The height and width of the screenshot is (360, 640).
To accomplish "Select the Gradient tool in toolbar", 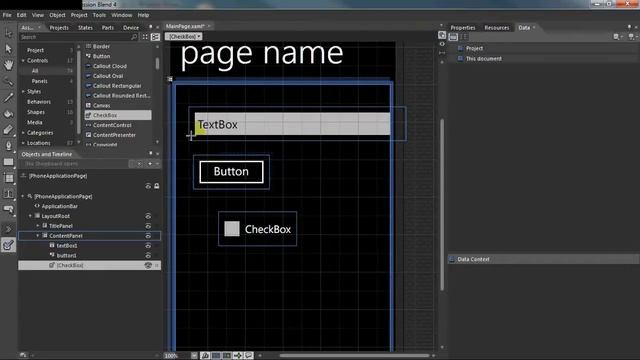I will [8, 130].
